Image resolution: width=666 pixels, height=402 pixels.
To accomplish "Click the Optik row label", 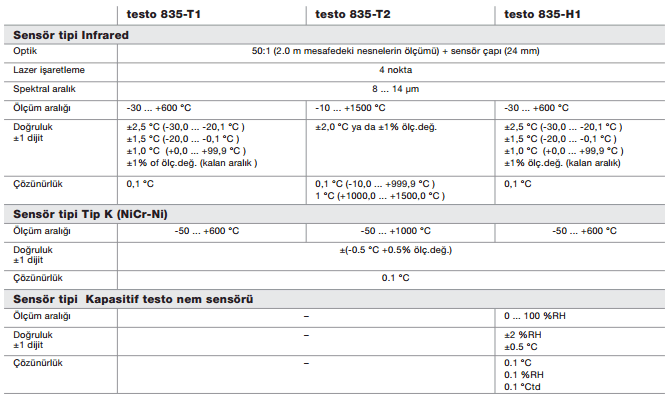I will coord(26,51).
